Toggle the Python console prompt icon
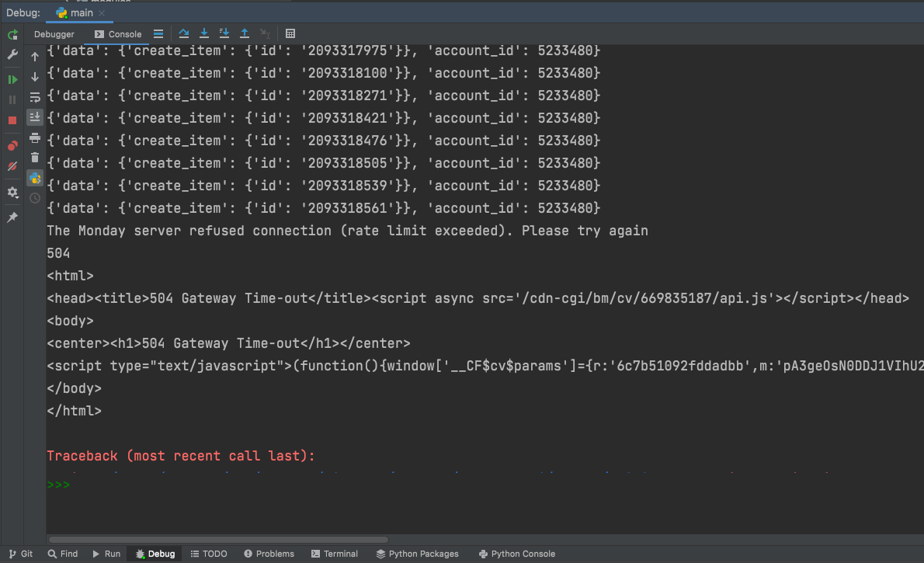This screenshot has height=563, width=924. pos(35,178)
